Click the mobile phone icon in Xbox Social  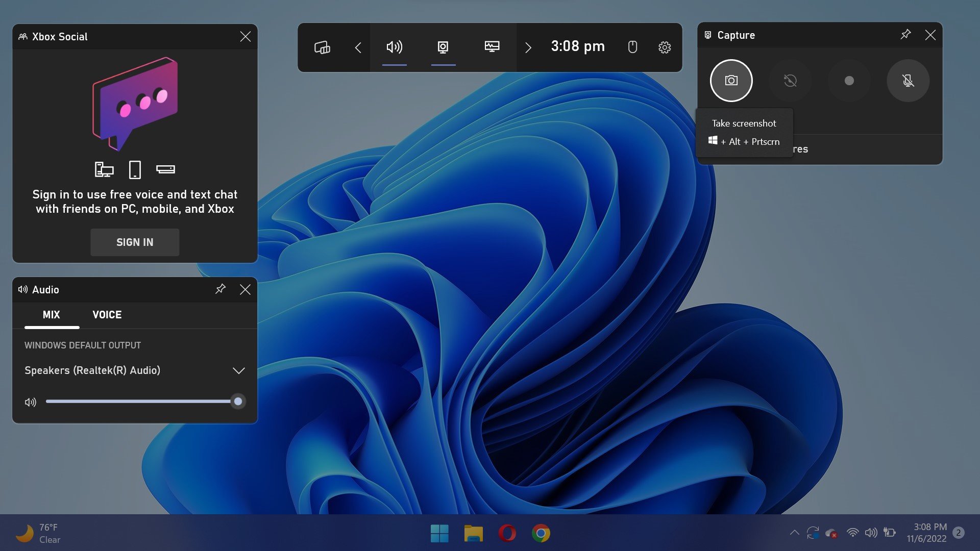pos(135,169)
